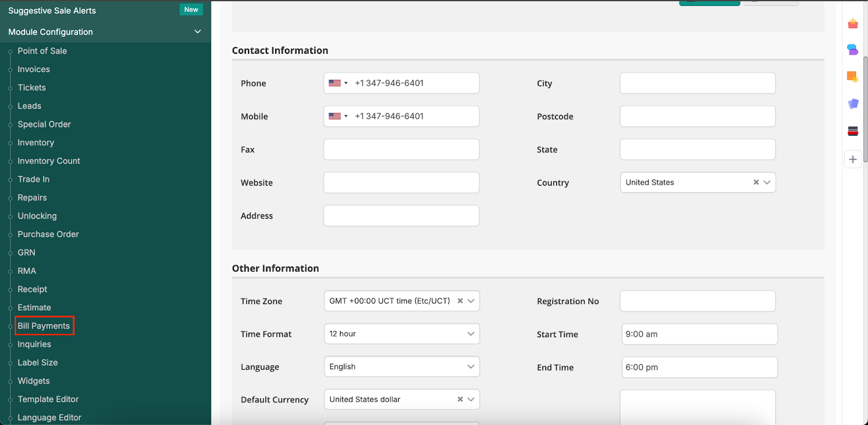Select Inquiries in sidebar

(x=34, y=344)
